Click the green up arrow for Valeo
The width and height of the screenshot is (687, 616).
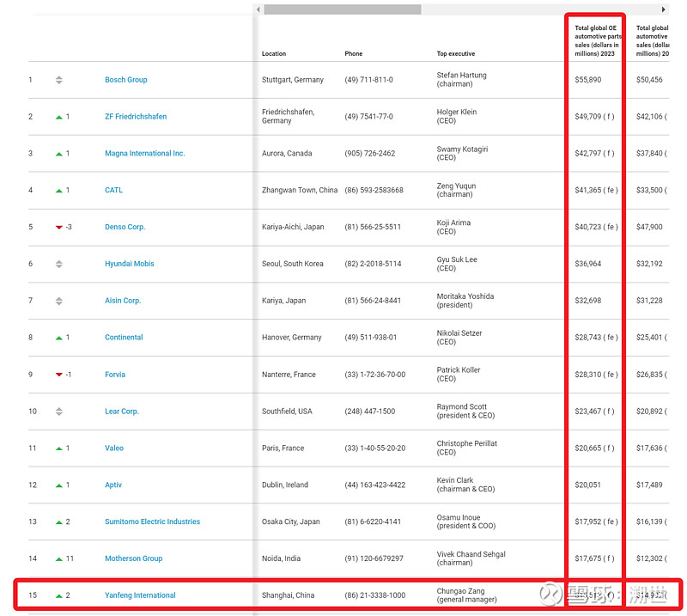pos(59,448)
